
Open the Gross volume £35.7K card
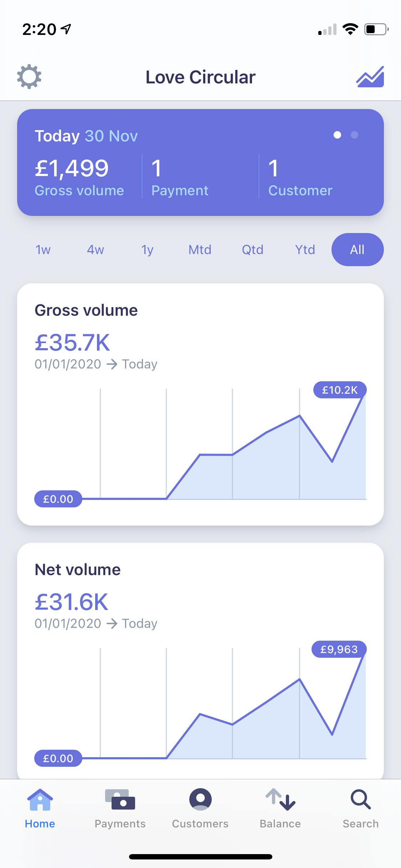(x=200, y=404)
